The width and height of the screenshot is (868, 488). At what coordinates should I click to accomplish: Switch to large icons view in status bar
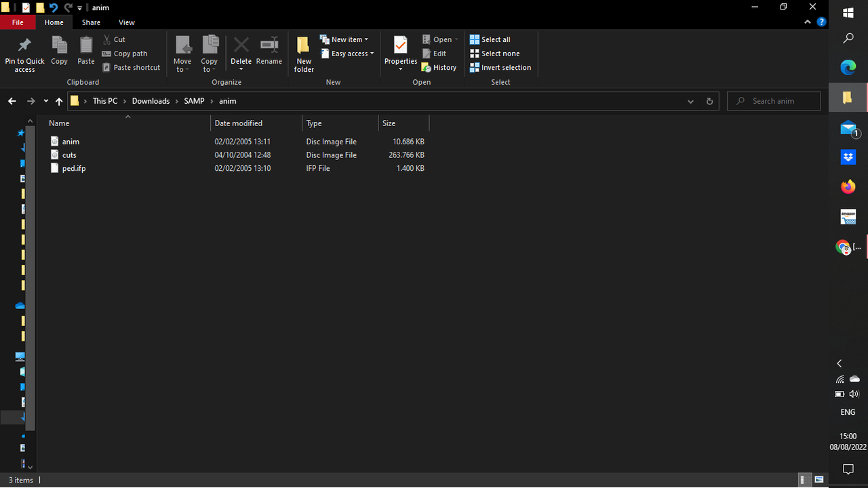(x=819, y=480)
